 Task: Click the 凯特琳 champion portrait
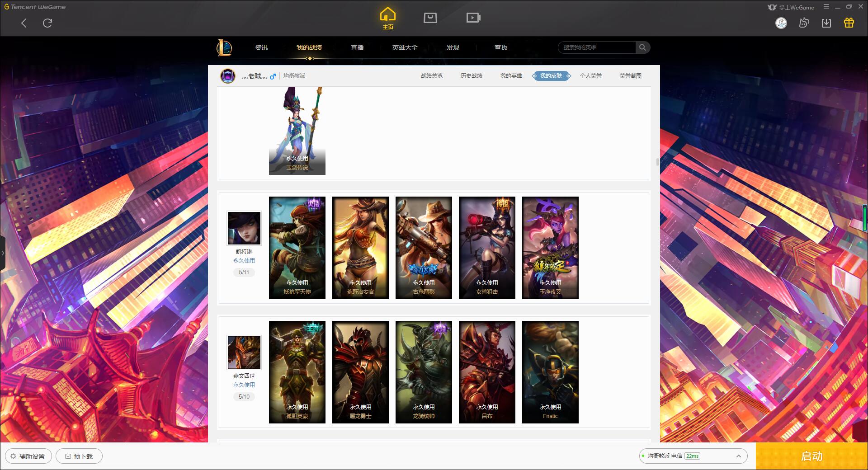244,228
